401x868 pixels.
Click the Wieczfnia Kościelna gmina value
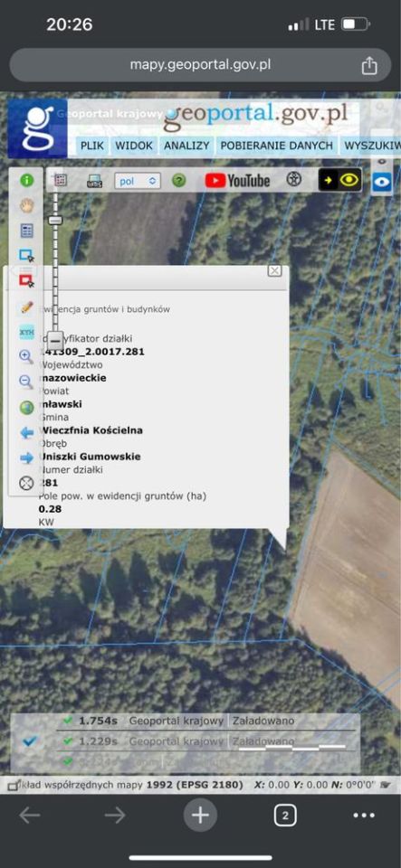coord(91,430)
